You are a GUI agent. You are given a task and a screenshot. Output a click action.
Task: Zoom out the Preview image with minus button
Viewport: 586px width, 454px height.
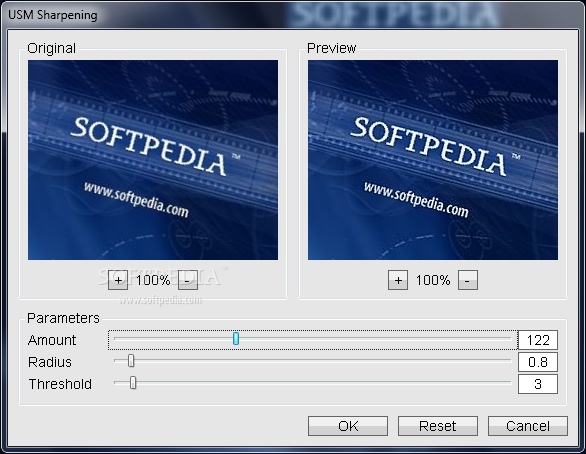click(x=468, y=280)
